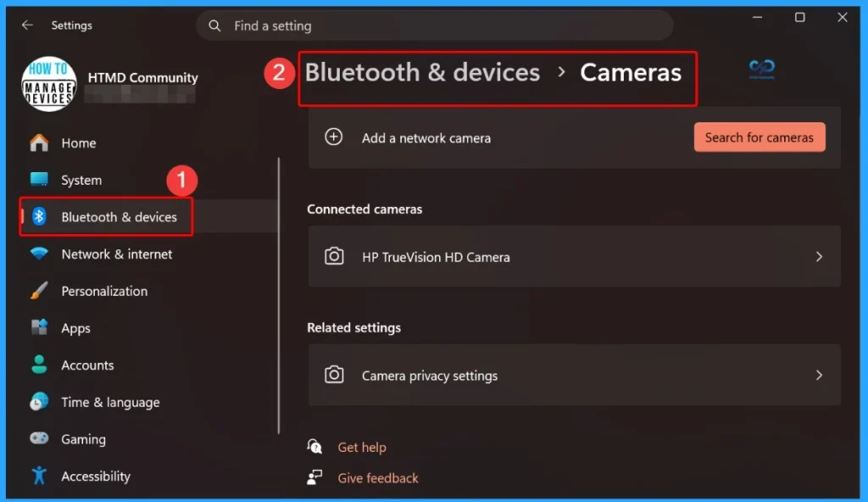This screenshot has width=868, height=502.
Task: Navigate to Bluetooth & devices breadcrumb
Action: tap(422, 73)
